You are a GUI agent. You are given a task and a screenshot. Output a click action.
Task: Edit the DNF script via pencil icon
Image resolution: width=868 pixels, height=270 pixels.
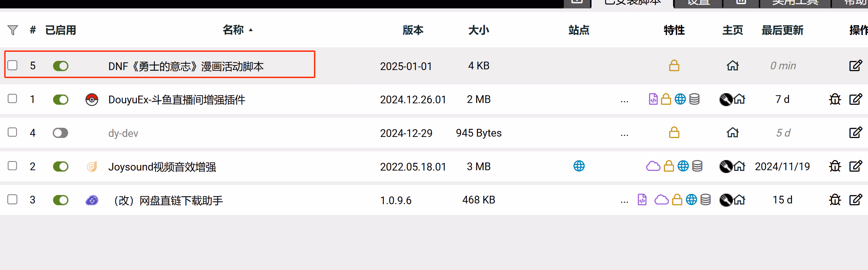pos(855,66)
